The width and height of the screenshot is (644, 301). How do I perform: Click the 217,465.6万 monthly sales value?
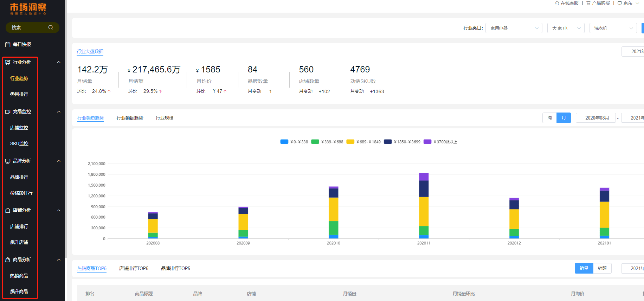(x=156, y=70)
